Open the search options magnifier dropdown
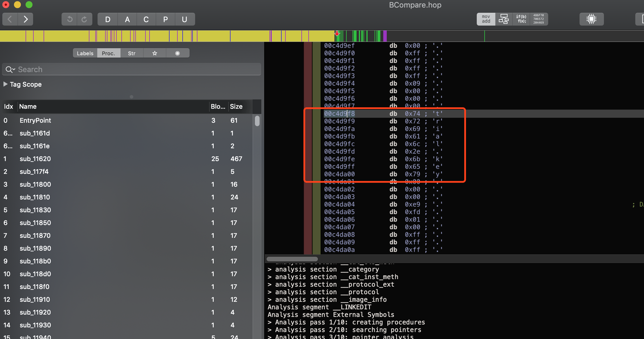644x339 pixels. [10, 69]
